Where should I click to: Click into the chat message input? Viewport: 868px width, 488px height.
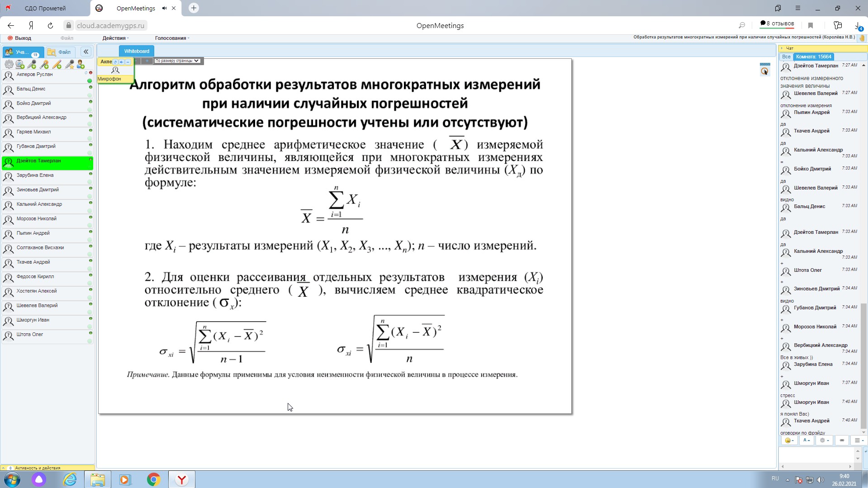pyautogui.click(x=816, y=455)
